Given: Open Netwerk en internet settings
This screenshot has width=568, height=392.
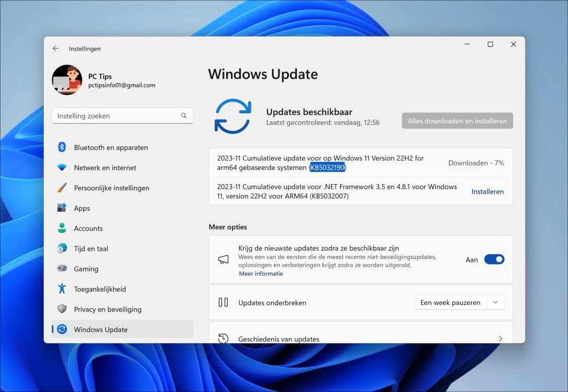Looking at the screenshot, I should click(123, 167).
